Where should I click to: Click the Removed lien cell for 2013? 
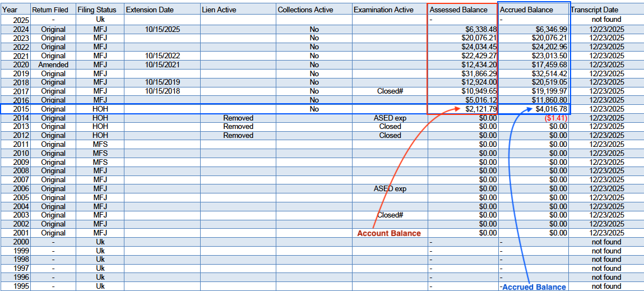[x=238, y=127]
